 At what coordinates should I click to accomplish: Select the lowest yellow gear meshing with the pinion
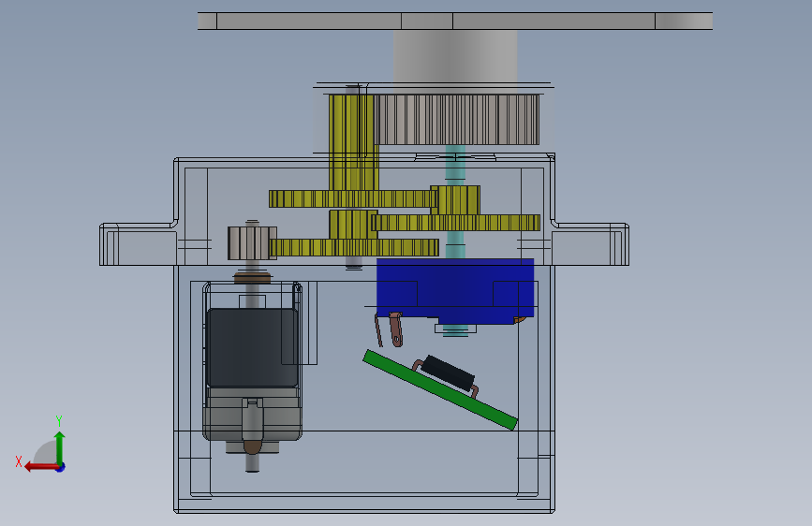[354, 247]
